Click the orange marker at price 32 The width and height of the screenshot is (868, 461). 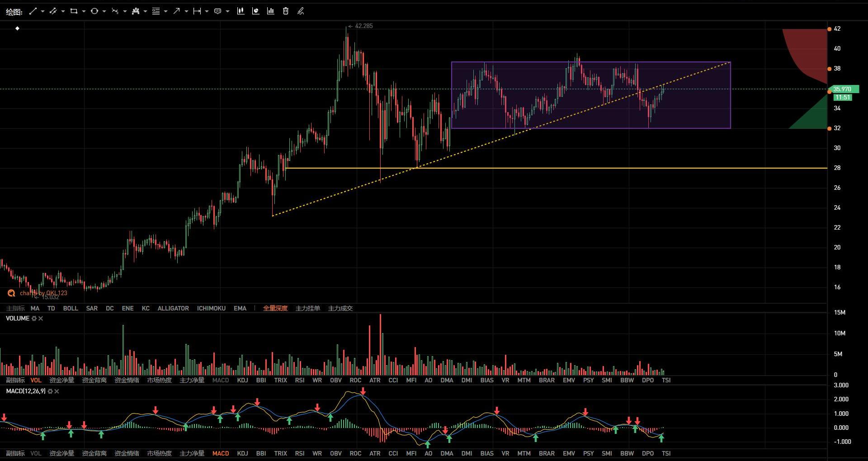(x=829, y=129)
